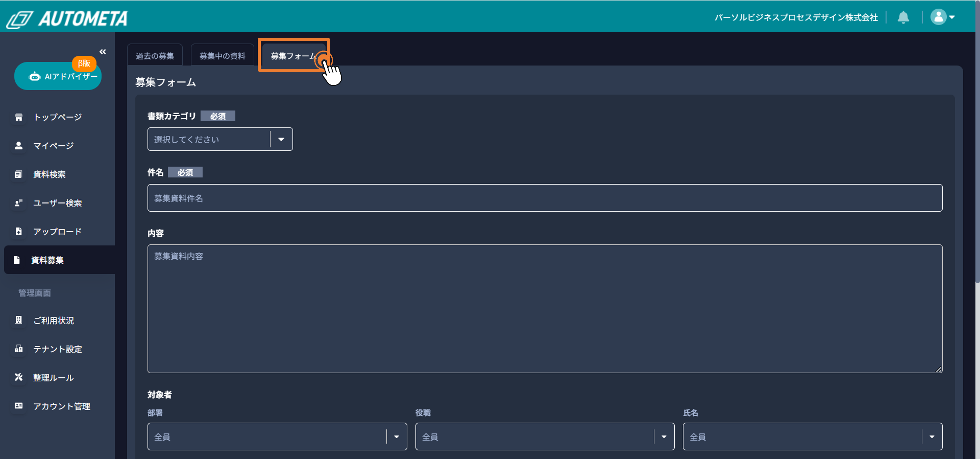Go to トップページ in sidebar

[57, 117]
